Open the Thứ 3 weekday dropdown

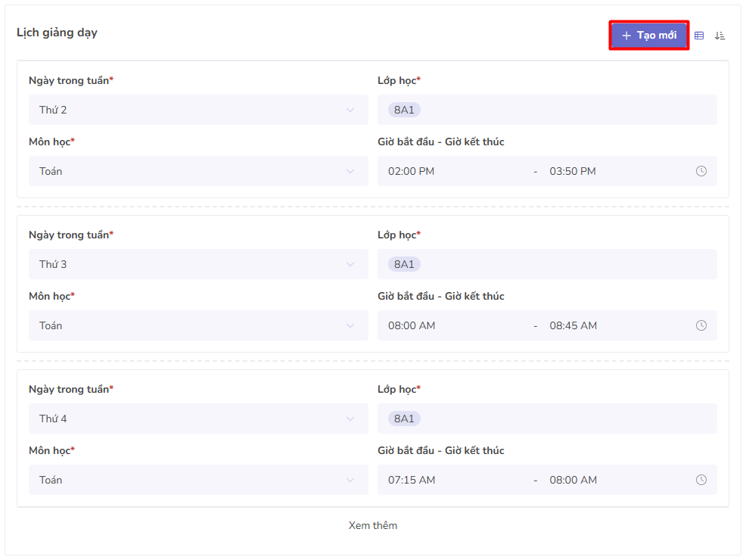198,264
